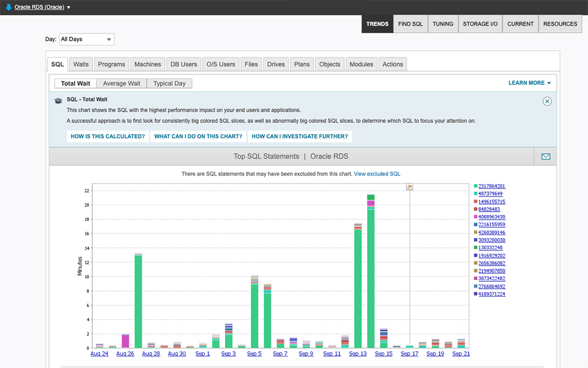The height and width of the screenshot is (368, 588).
Task: Click the orange flag marker above the chart
Action: coord(410,187)
